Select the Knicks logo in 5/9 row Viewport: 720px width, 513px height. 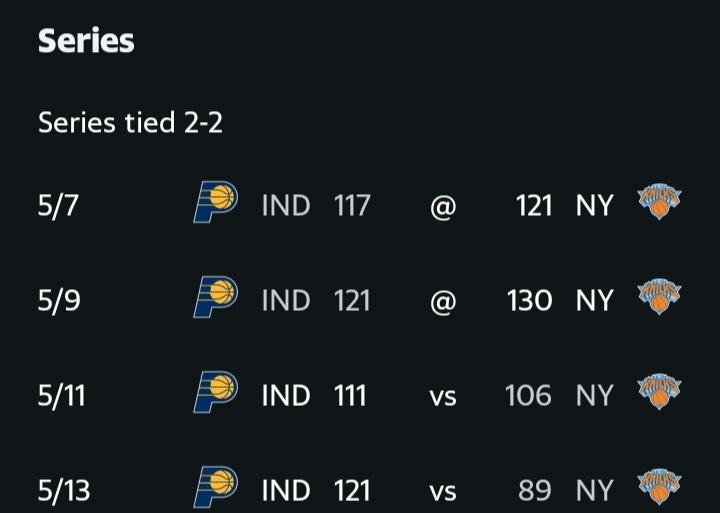659,297
